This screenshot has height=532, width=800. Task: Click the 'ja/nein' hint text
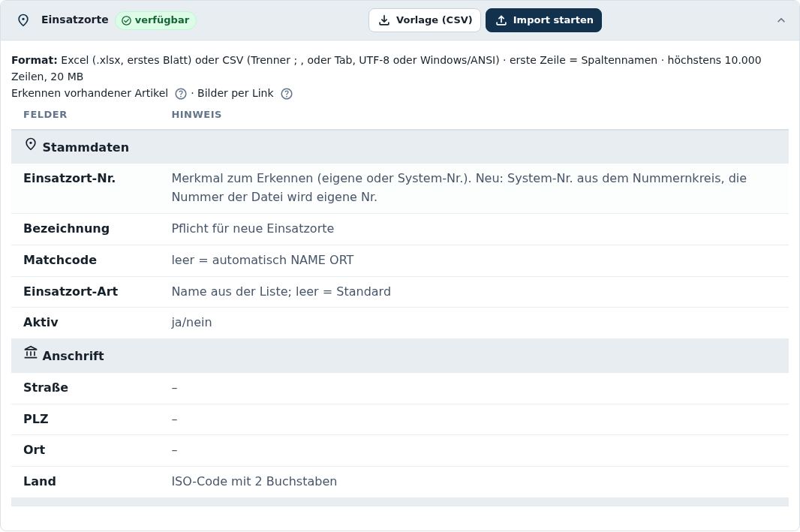tap(192, 323)
